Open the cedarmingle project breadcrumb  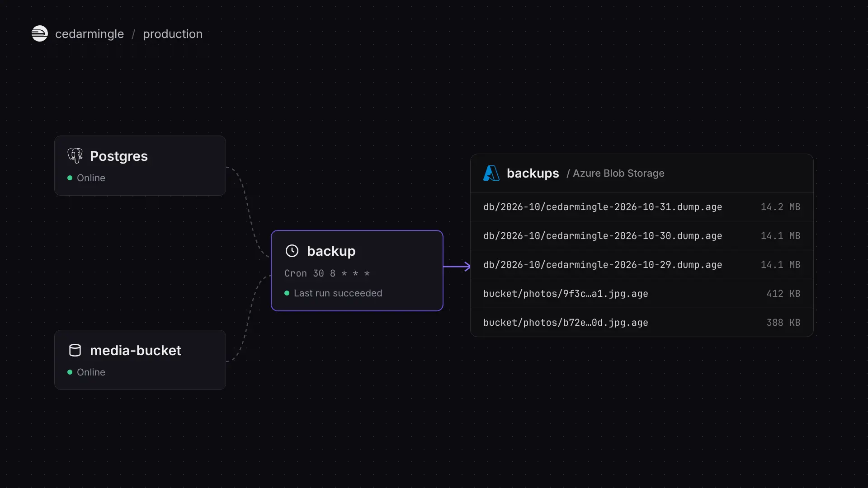pyautogui.click(x=90, y=34)
